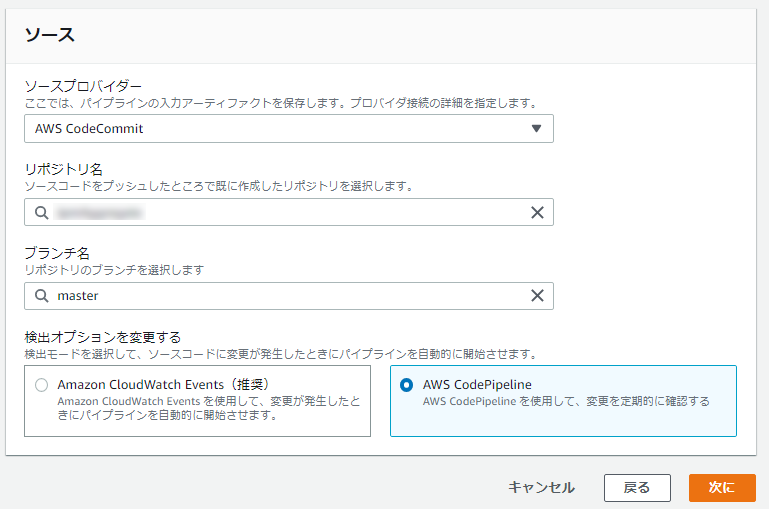The height and width of the screenshot is (509, 769).
Task: Open the ソースプロバイダー dropdown showing AWS CodeCommit
Action: pyautogui.click(x=289, y=128)
